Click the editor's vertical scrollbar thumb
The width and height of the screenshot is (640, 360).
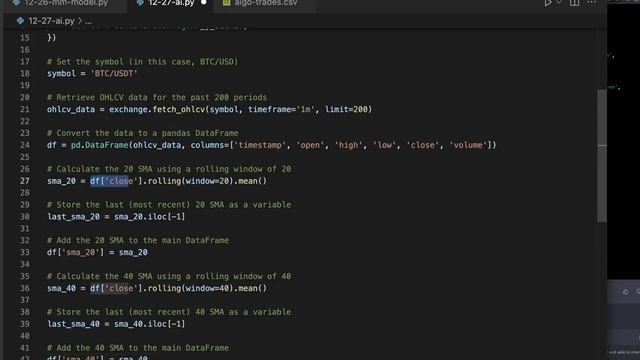tap(602, 155)
